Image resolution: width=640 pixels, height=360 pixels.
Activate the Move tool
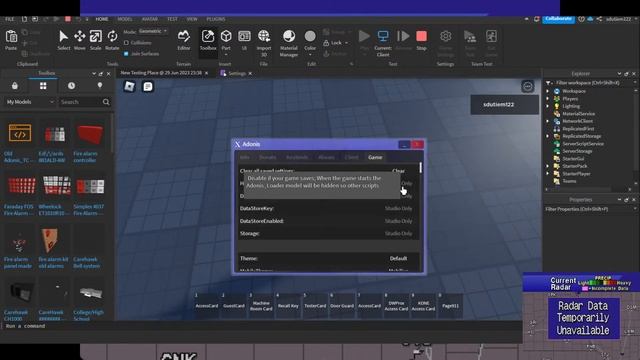(x=80, y=40)
